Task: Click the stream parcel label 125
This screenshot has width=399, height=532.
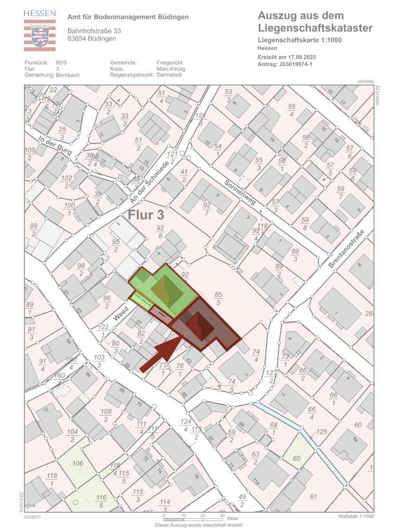Action: click(322, 432)
